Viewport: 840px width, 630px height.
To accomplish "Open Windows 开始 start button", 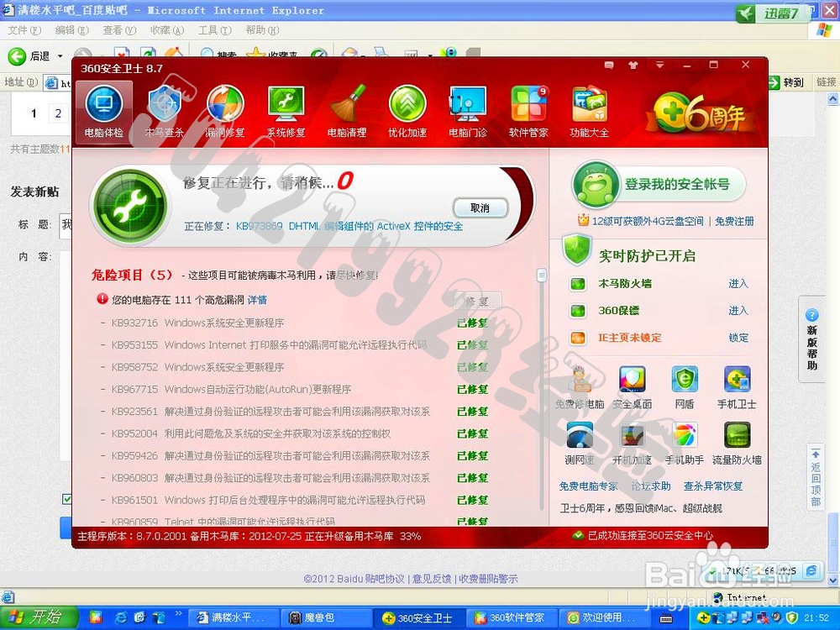I will click(38, 617).
